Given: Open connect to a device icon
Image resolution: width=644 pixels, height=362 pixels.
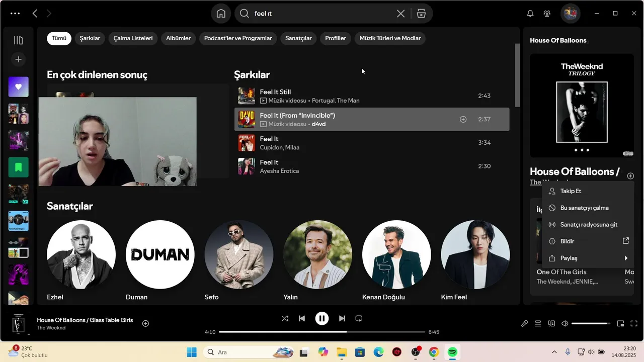Looking at the screenshot, I should (551, 324).
